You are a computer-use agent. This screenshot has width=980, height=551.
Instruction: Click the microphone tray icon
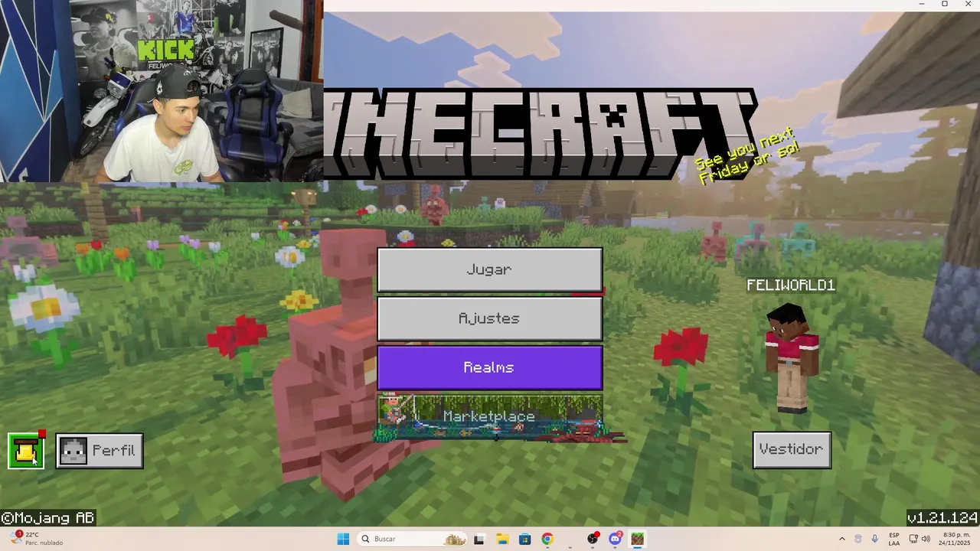click(x=874, y=539)
